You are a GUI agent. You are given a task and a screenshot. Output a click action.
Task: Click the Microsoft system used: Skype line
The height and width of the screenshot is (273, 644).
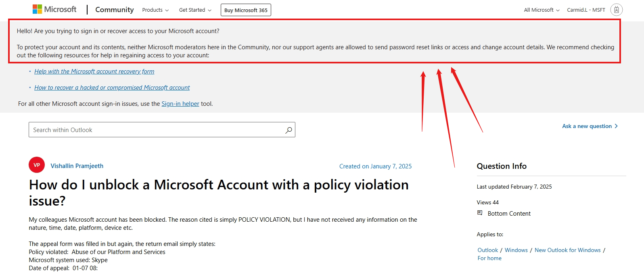68,260
